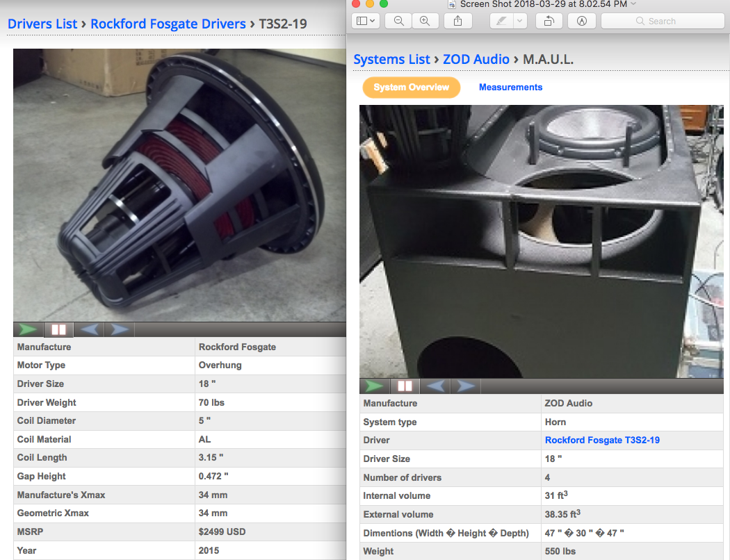
Task: Click the Search field in Preview
Action: 663,21
